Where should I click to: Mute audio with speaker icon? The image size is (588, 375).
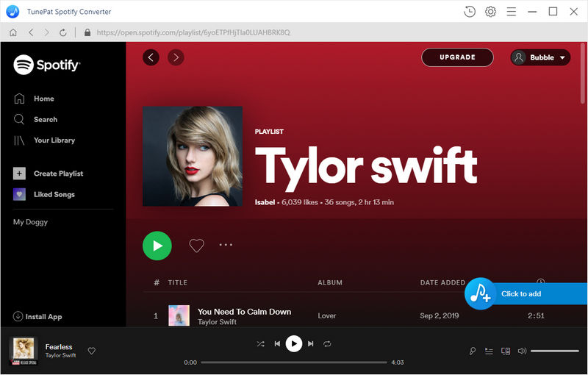tap(522, 351)
